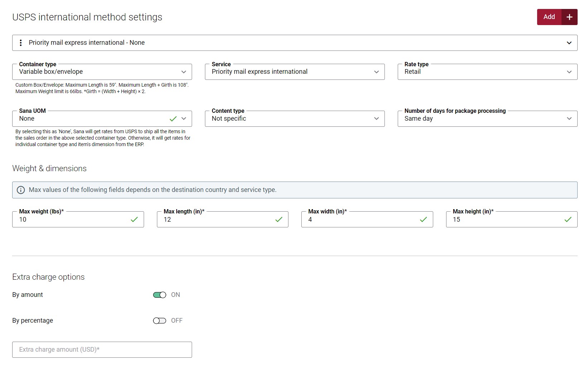
Task: Click the Custom Box/Envelope help text
Action: point(102,88)
